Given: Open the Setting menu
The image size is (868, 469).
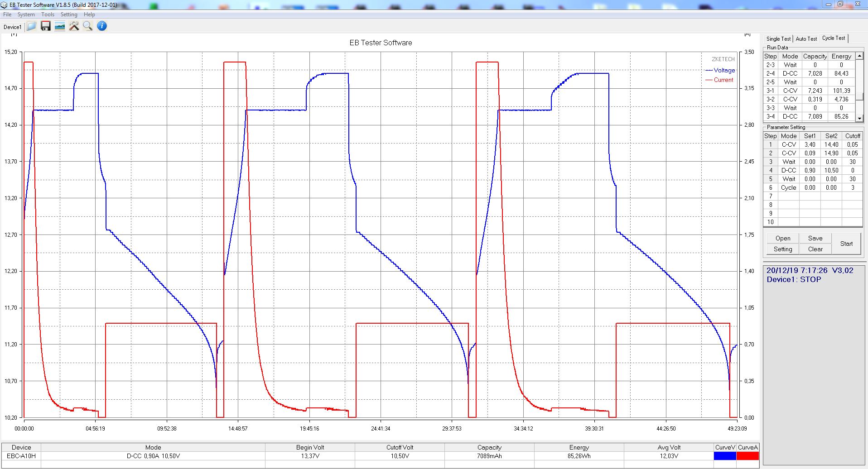Looking at the screenshot, I should 69,14.
